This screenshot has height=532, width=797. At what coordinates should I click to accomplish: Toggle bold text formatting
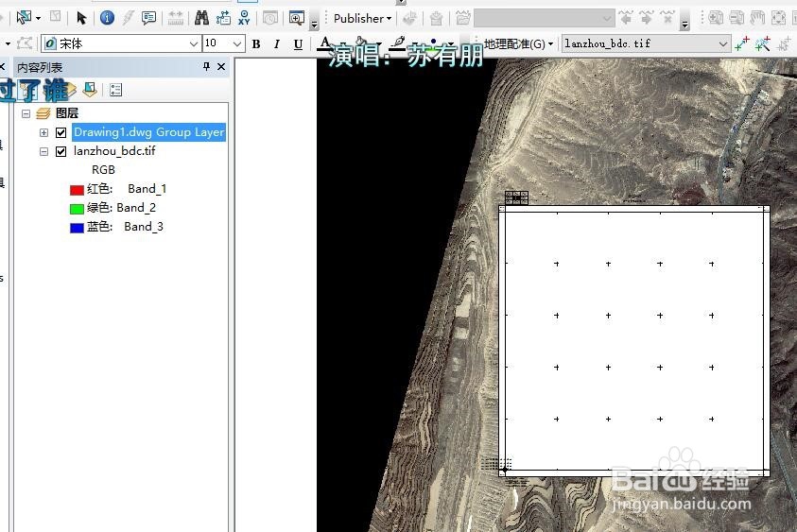click(x=256, y=44)
